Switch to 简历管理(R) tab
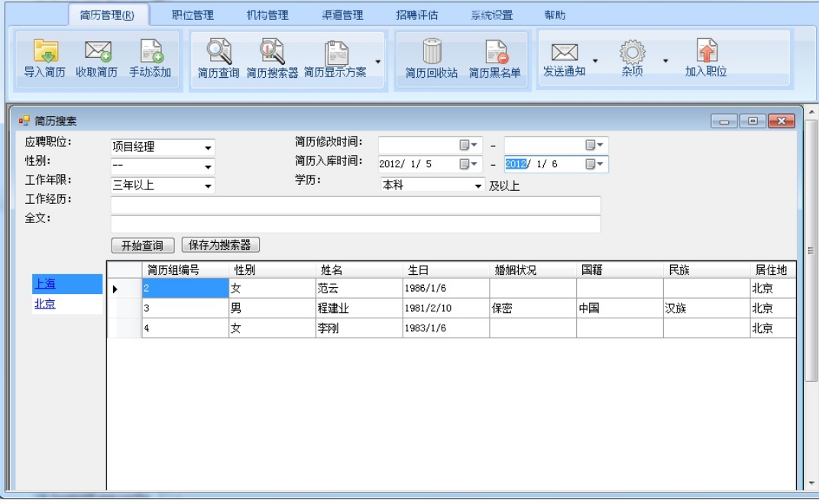 pos(107,15)
